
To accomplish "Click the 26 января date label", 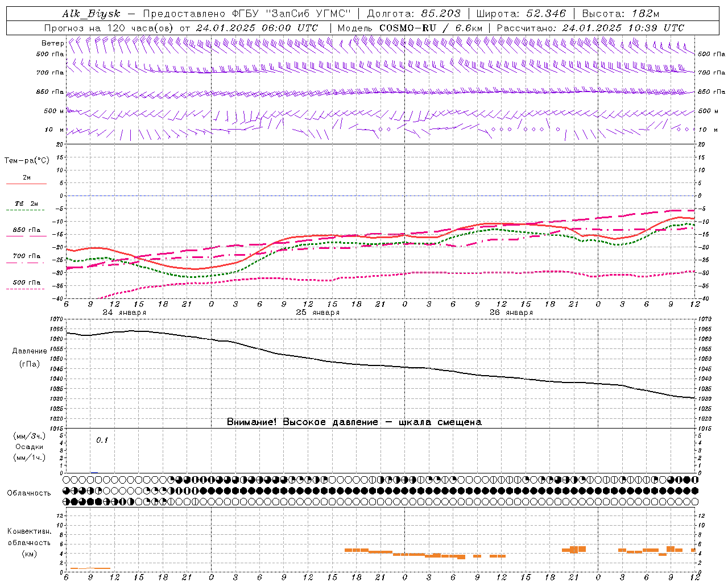I will tap(511, 313).
